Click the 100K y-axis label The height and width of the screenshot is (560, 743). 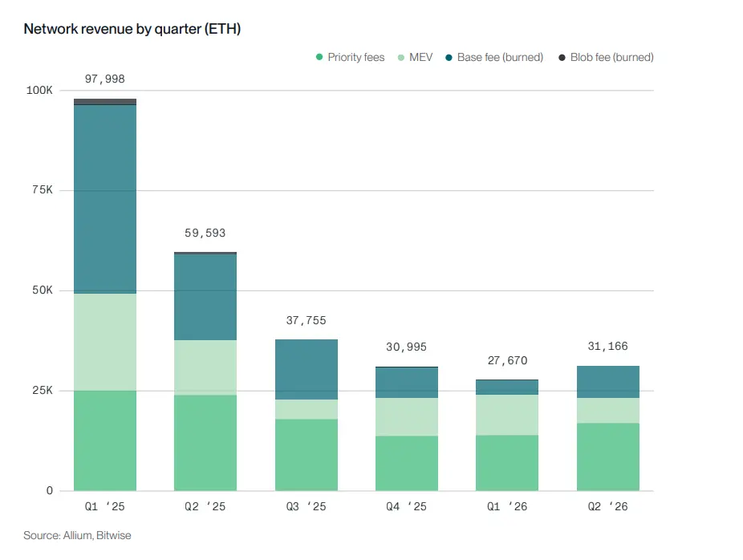pos(39,90)
